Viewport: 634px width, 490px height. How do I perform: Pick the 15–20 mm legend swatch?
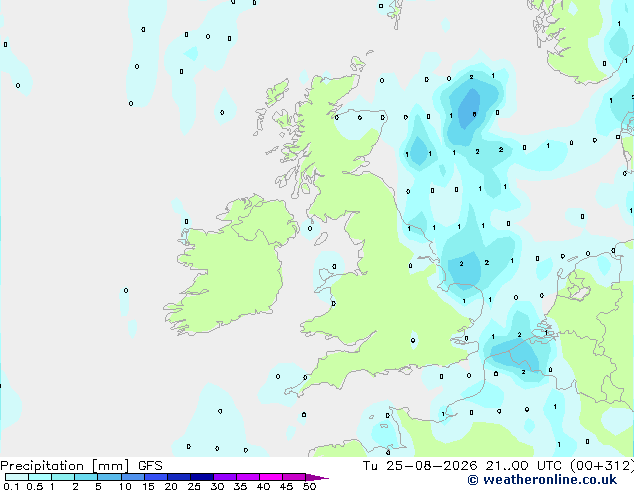pyautogui.click(x=155, y=477)
